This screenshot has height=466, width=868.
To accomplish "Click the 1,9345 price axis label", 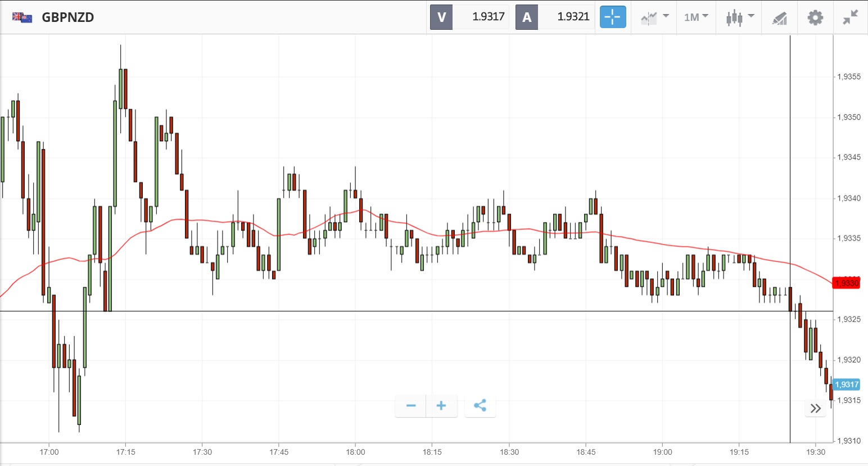I will point(849,157).
